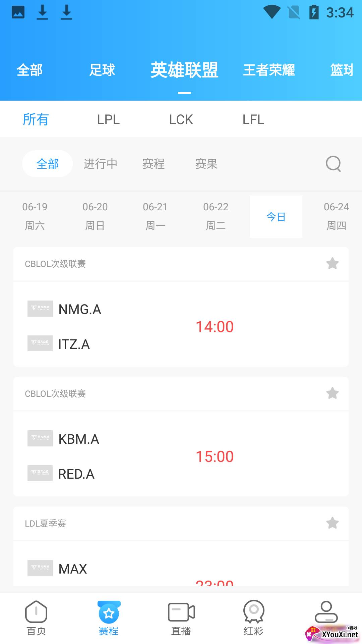Favorite the KBM.A vs RED.A match star
This screenshot has width=362, height=644.
click(333, 393)
